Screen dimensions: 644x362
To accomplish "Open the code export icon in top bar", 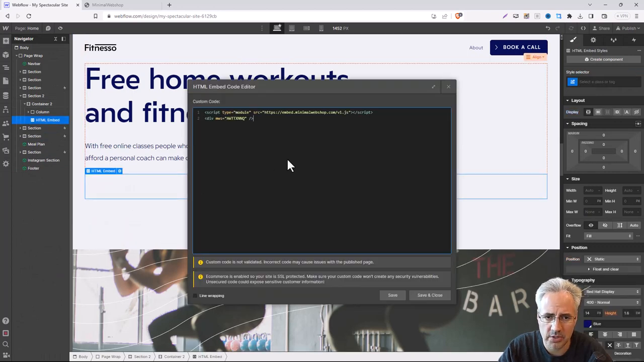I will pyautogui.click(x=583, y=28).
